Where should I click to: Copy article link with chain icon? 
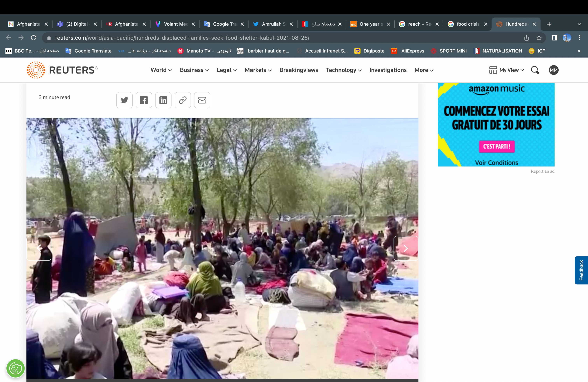pyautogui.click(x=183, y=100)
